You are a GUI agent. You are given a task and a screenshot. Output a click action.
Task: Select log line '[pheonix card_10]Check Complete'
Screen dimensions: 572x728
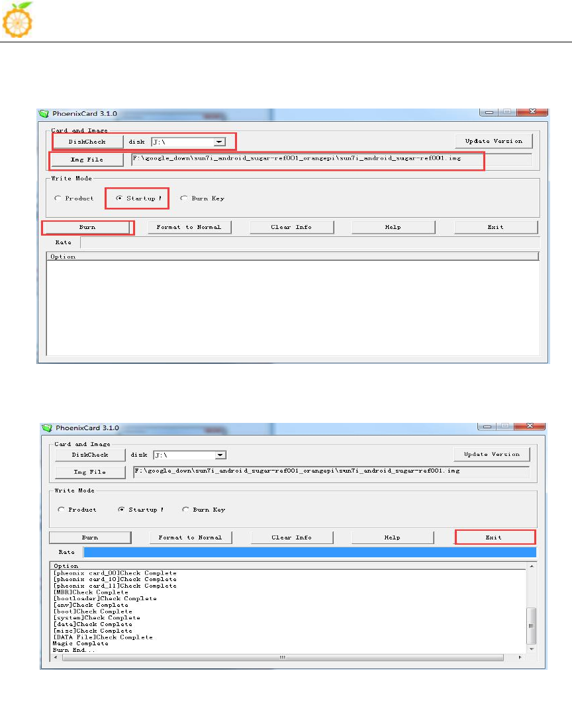[115, 580]
